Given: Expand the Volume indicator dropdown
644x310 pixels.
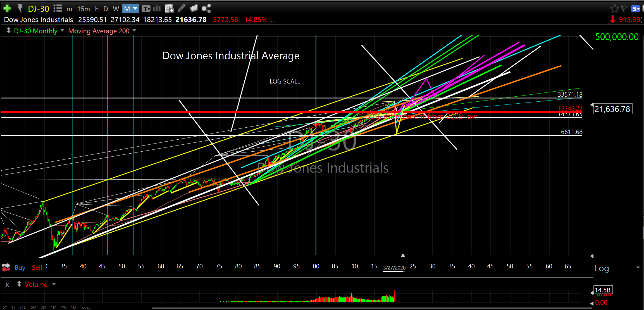Looking at the screenshot, I should coord(54,284).
